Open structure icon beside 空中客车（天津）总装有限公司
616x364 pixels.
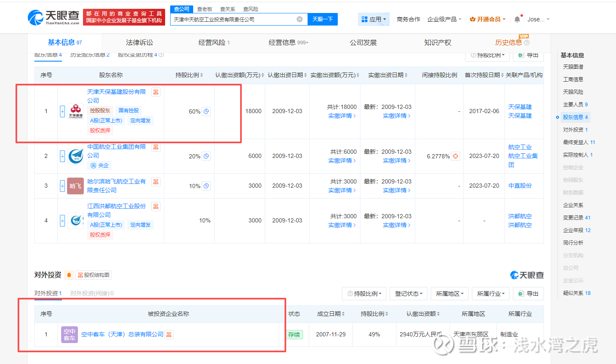click(x=169, y=335)
